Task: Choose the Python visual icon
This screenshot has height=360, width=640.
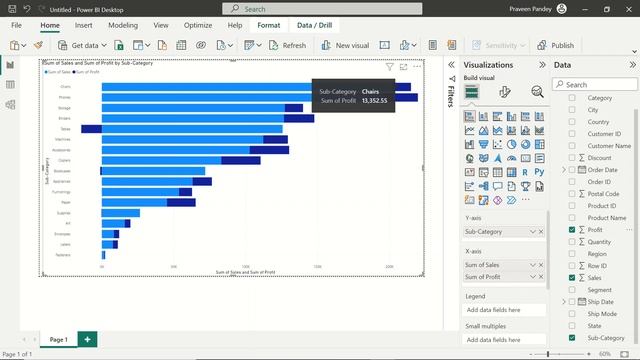Action: tap(539, 172)
